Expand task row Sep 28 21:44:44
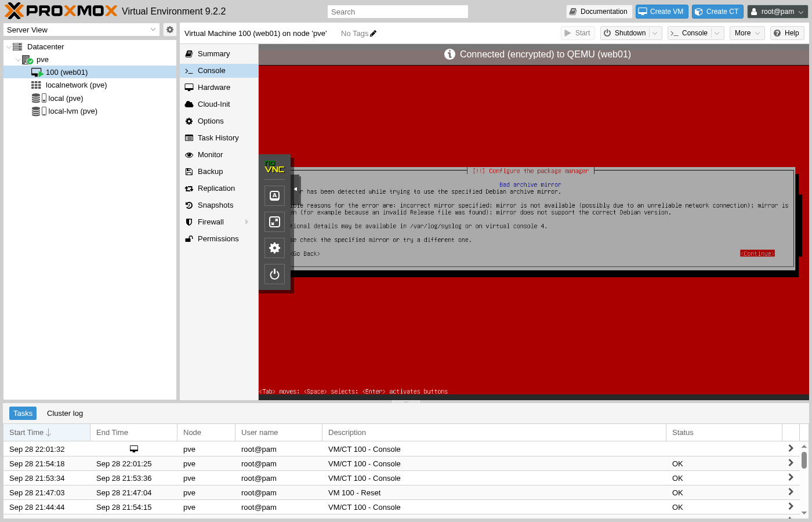812x522 pixels. click(x=791, y=506)
